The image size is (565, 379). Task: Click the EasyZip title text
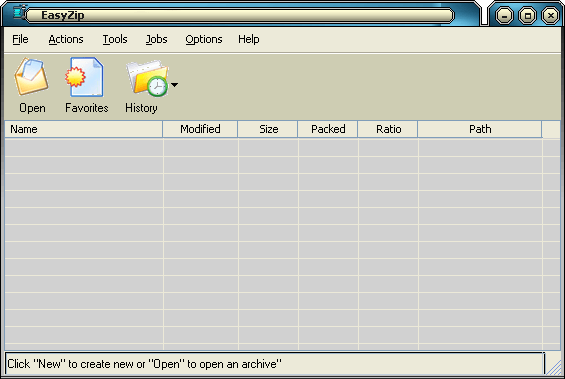(x=63, y=15)
